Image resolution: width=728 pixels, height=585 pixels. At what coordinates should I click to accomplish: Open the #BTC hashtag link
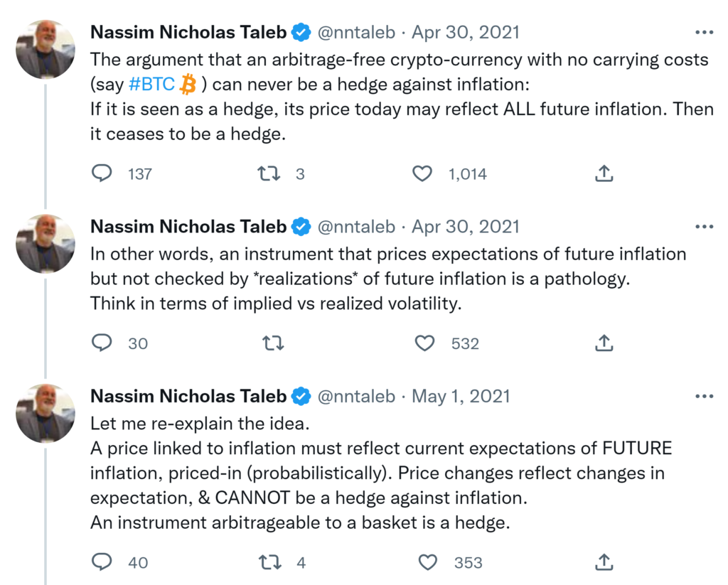[151, 85]
